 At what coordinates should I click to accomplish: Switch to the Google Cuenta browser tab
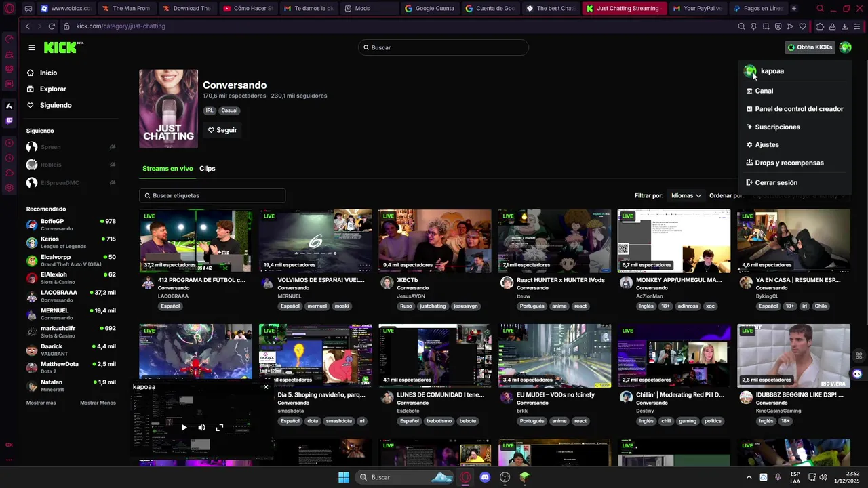tap(429, 9)
